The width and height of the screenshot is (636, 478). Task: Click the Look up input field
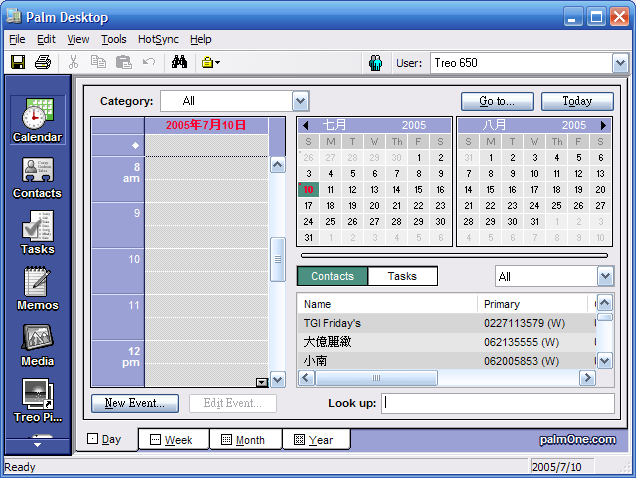pos(498,403)
